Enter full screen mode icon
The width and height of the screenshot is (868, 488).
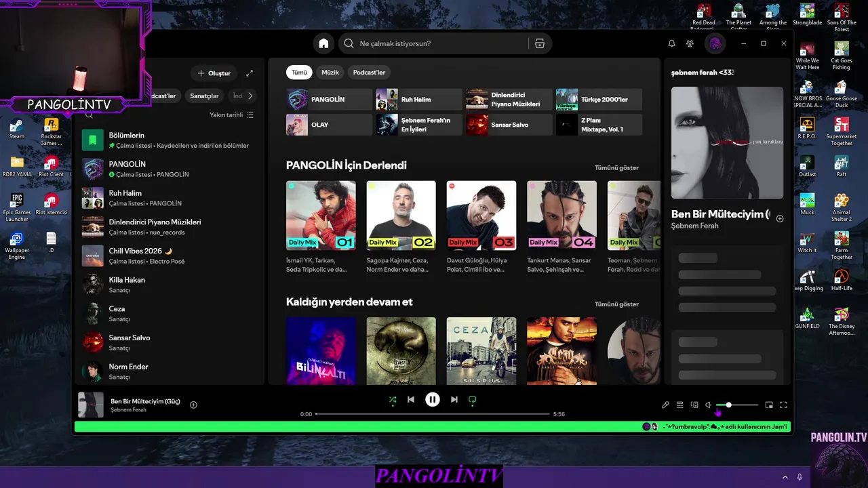pos(784,405)
